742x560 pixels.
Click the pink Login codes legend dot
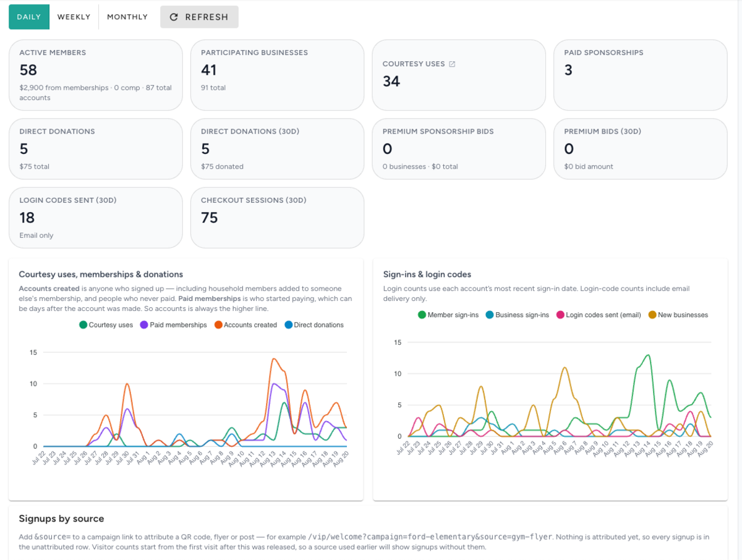[560, 315]
